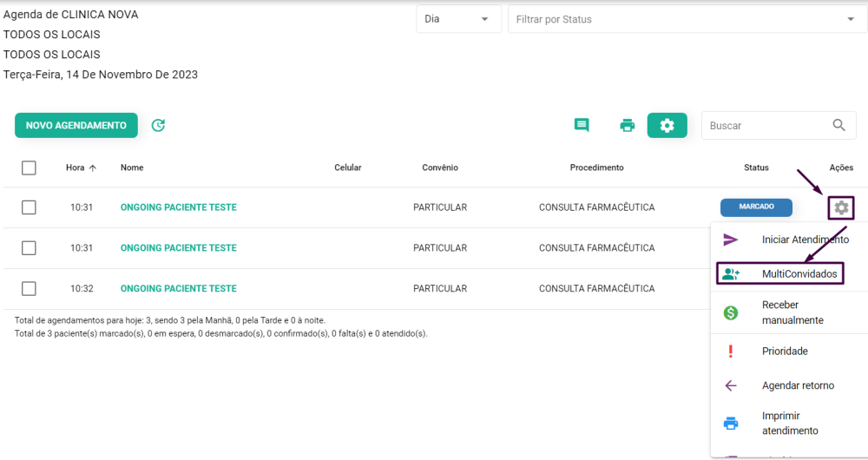Check the first 10:31 appointment checkbox
The width and height of the screenshot is (868, 460).
pyautogui.click(x=29, y=207)
